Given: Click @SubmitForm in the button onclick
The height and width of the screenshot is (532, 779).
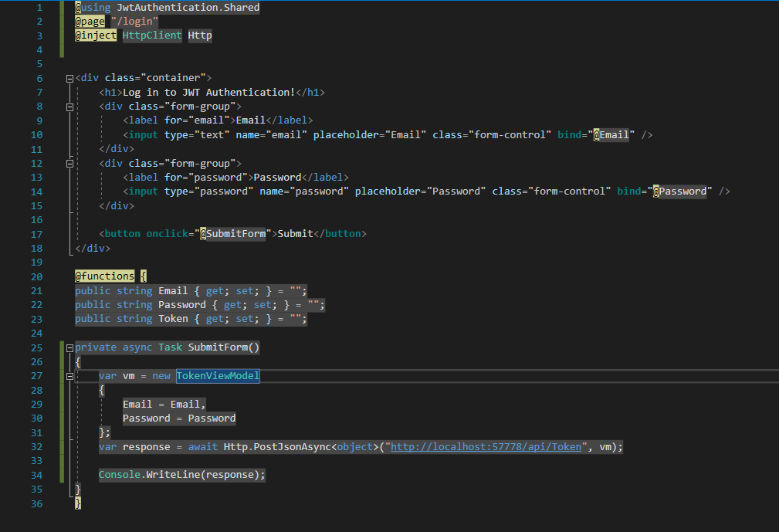Looking at the screenshot, I should (232, 233).
